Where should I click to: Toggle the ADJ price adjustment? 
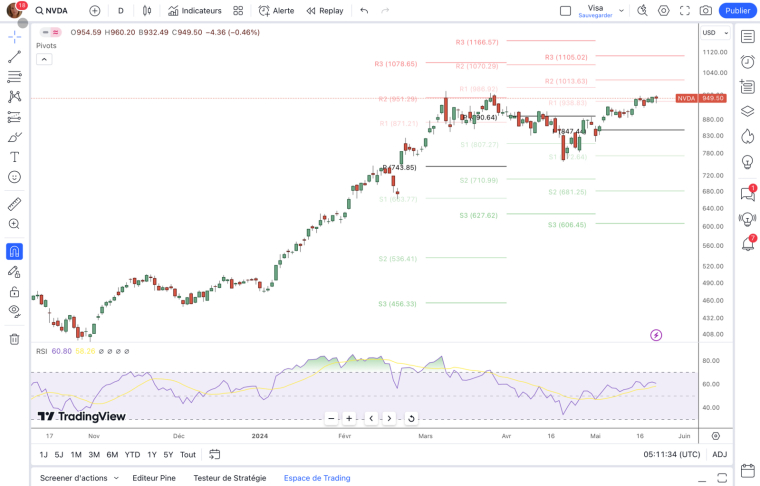pos(720,455)
